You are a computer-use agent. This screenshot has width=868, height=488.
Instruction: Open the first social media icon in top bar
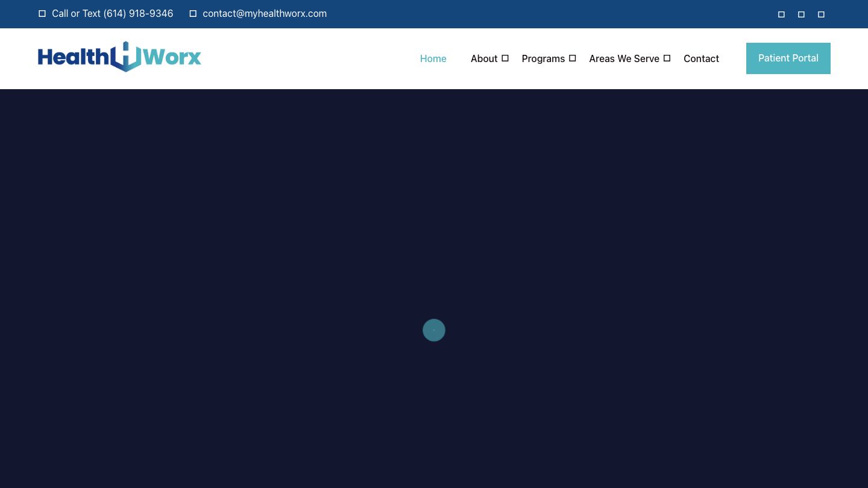(781, 14)
